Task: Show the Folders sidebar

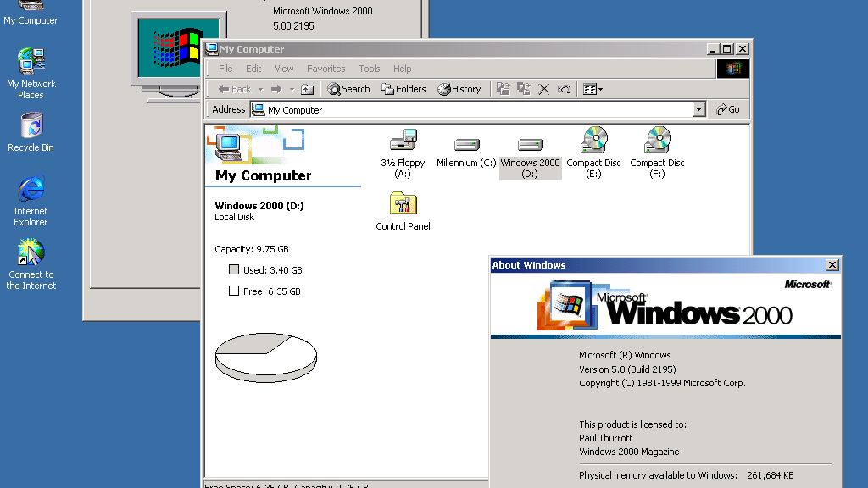Action: tap(404, 88)
